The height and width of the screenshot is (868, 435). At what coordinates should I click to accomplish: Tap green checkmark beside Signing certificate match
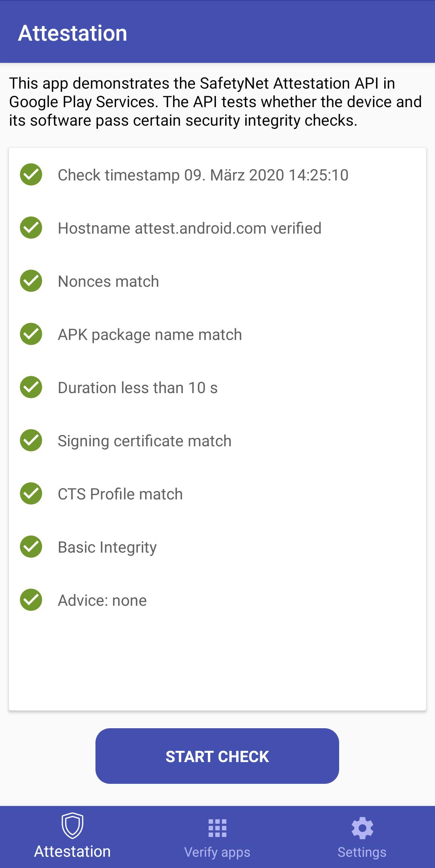31,441
